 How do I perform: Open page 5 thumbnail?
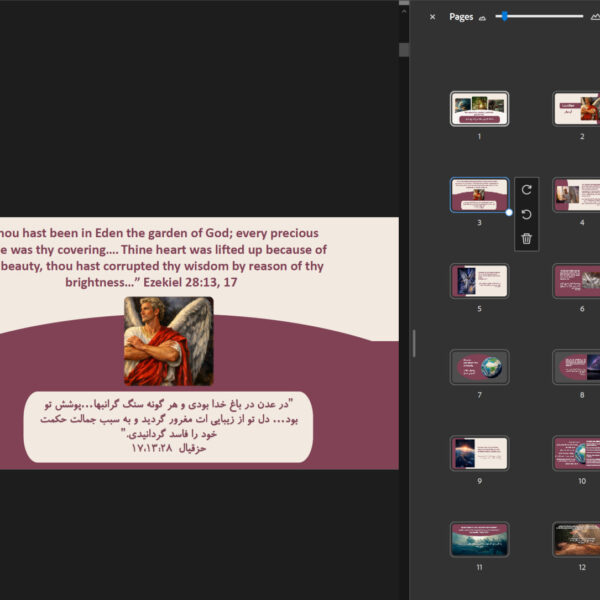pos(479,281)
